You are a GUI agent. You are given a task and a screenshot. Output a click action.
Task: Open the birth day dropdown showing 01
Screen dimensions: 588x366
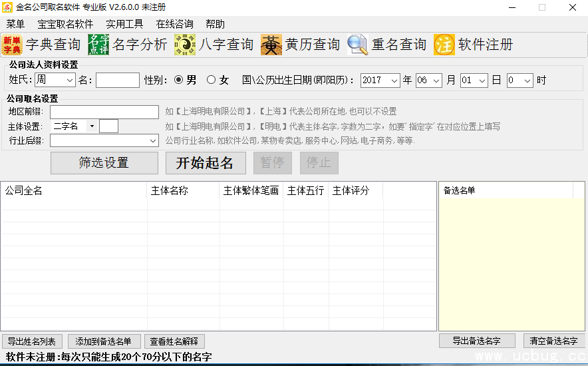pyautogui.click(x=482, y=81)
